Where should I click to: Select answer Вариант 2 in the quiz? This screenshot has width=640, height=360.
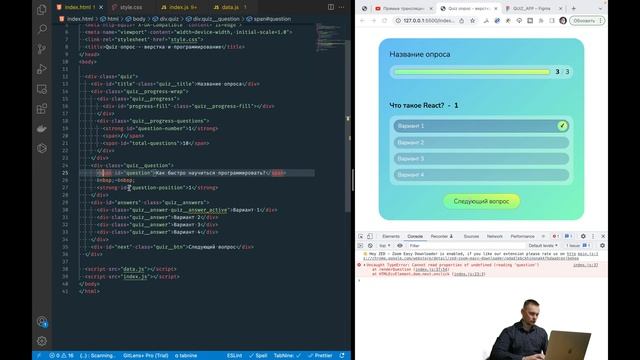pos(481,142)
